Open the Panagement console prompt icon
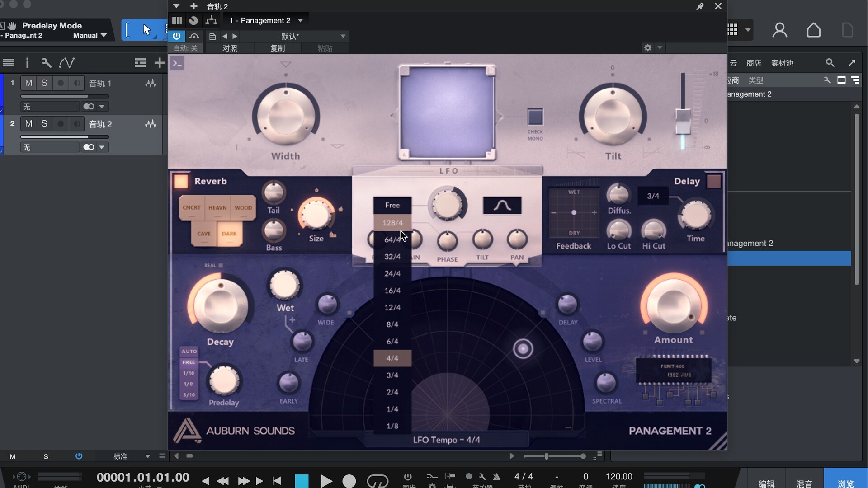 pos(177,63)
